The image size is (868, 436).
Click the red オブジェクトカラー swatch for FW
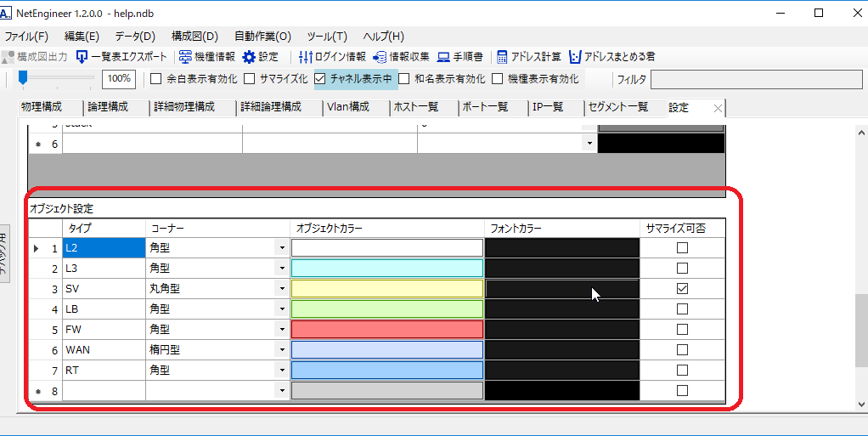pos(387,330)
